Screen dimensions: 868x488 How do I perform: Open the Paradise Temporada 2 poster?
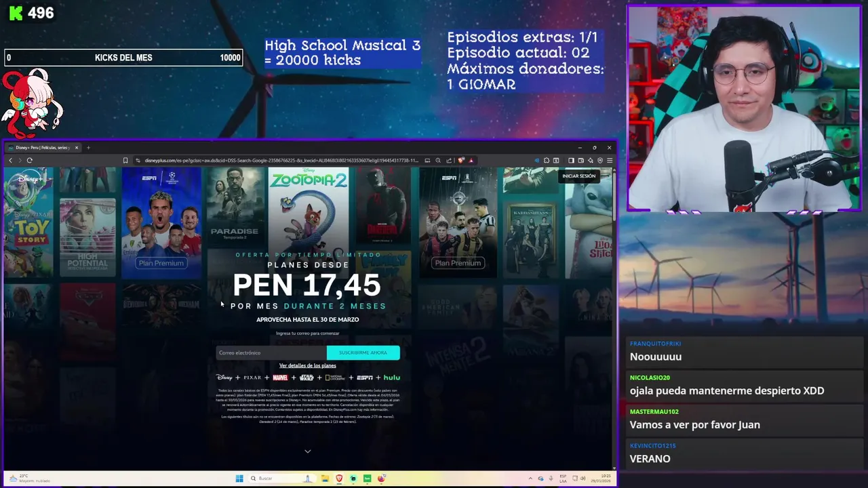click(235, 207)
